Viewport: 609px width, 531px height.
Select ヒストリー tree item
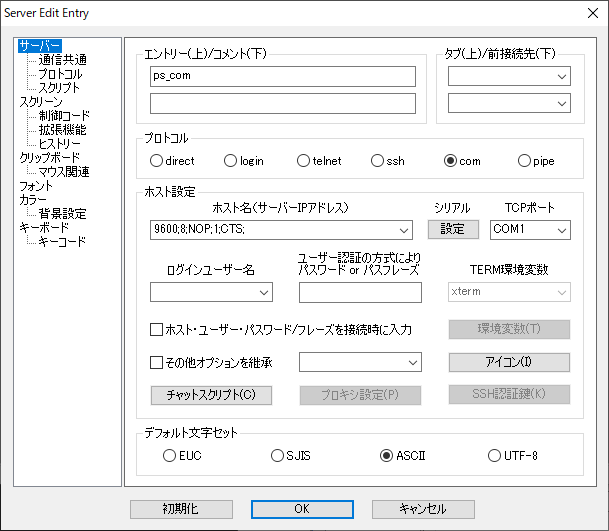coord(60,144)
